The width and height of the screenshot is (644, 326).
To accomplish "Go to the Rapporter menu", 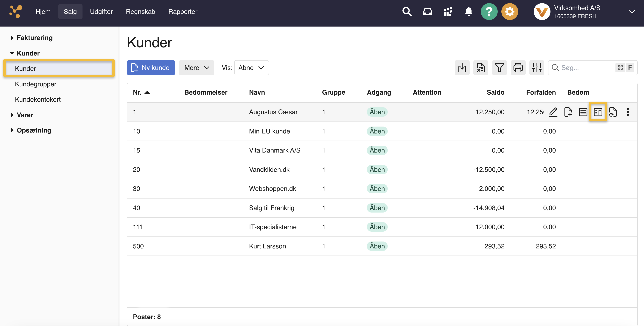I will pos(183,12).
